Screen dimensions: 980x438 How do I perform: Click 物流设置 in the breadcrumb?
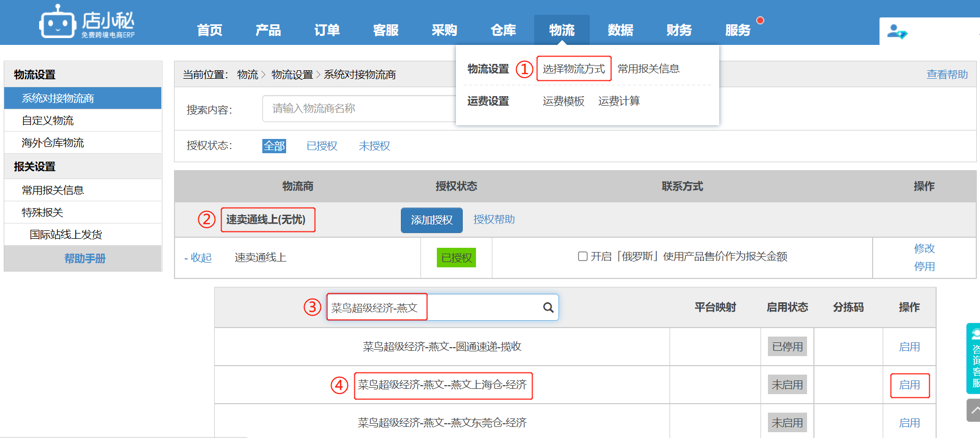(x=292, y=74)
